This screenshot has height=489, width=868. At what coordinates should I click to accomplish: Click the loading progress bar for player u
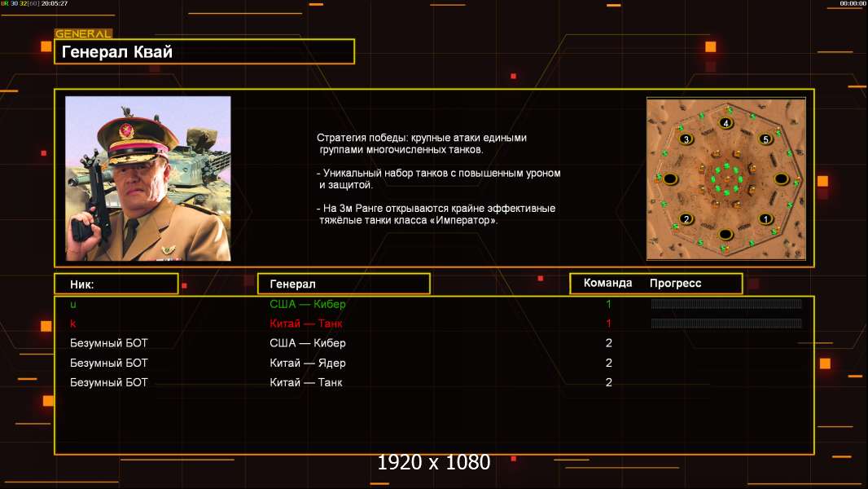[x=726, y=303]
